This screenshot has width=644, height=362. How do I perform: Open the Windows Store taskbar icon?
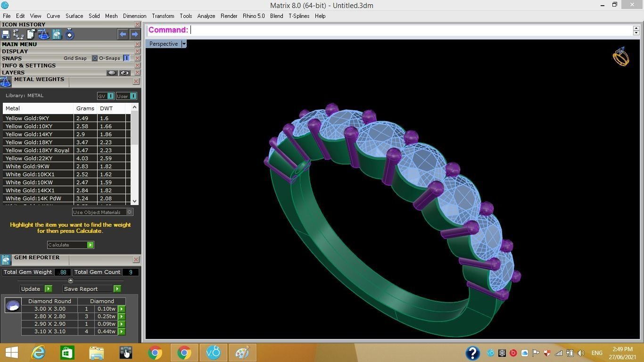(x=67, y=353)
